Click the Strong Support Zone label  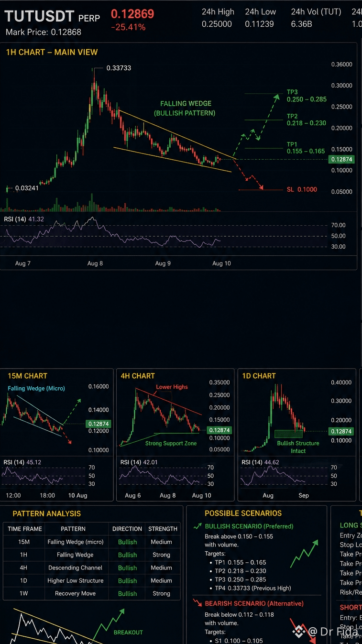[171, 443]
